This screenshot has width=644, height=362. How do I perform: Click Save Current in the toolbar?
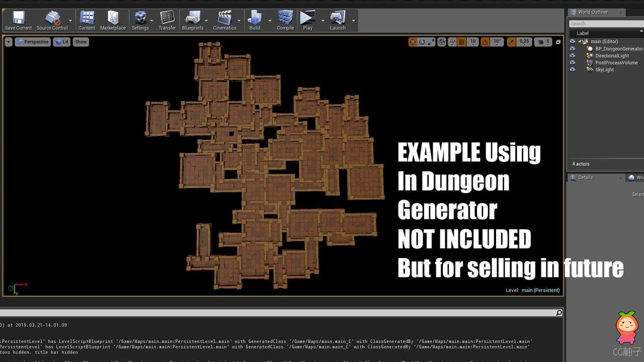18,21
